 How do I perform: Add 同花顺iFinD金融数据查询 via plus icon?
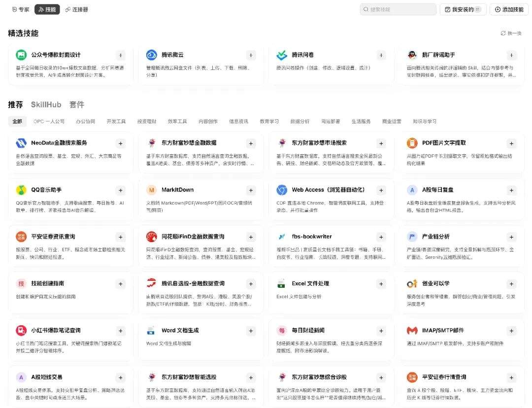pos(251,237)
